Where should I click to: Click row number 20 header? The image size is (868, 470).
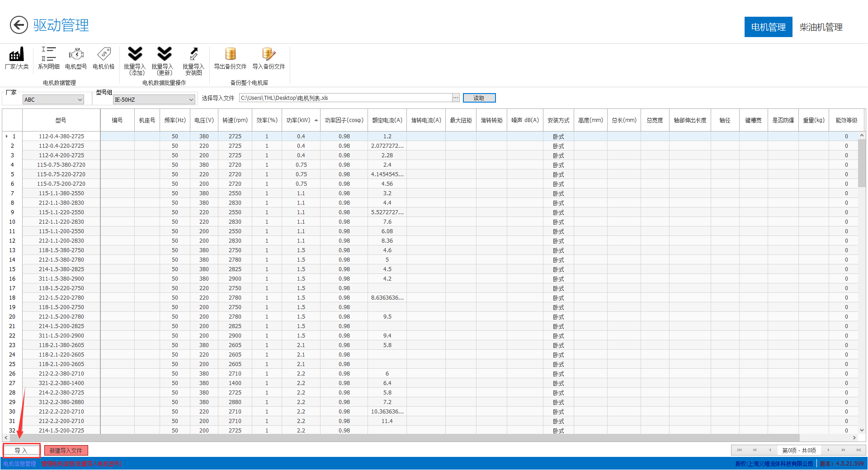coord(12,316)
